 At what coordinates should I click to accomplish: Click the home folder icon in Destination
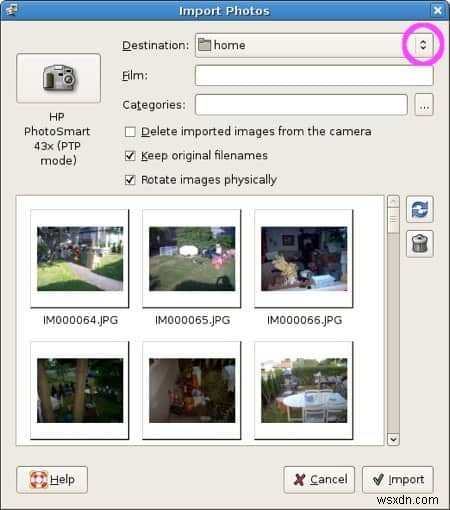tap(204, 45)
